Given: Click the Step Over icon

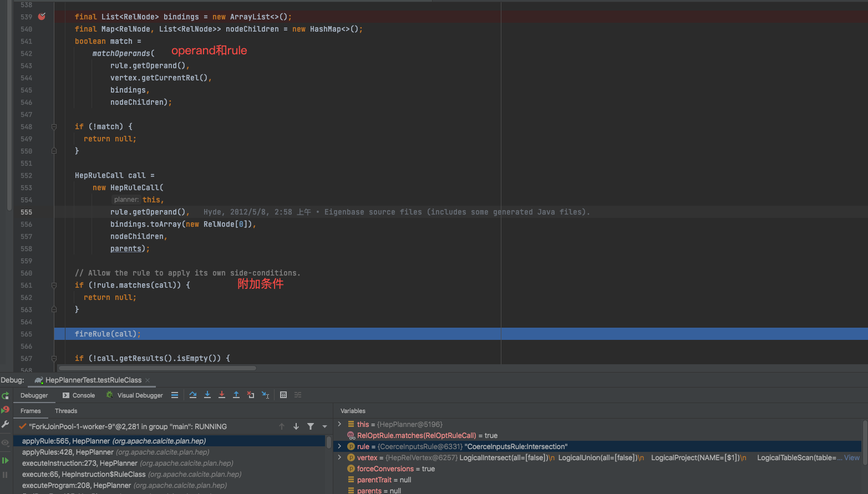Looking at the screenshot, I should [x=192, y=395].
